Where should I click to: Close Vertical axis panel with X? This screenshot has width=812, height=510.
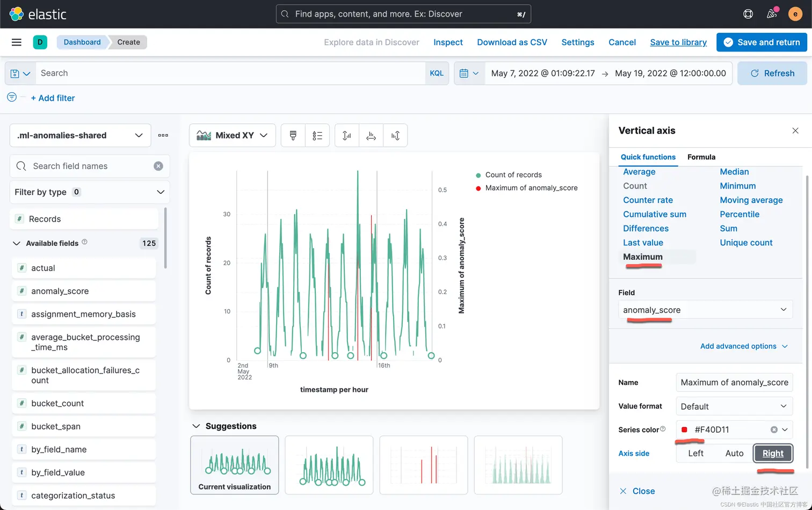(x=795, y=130)
